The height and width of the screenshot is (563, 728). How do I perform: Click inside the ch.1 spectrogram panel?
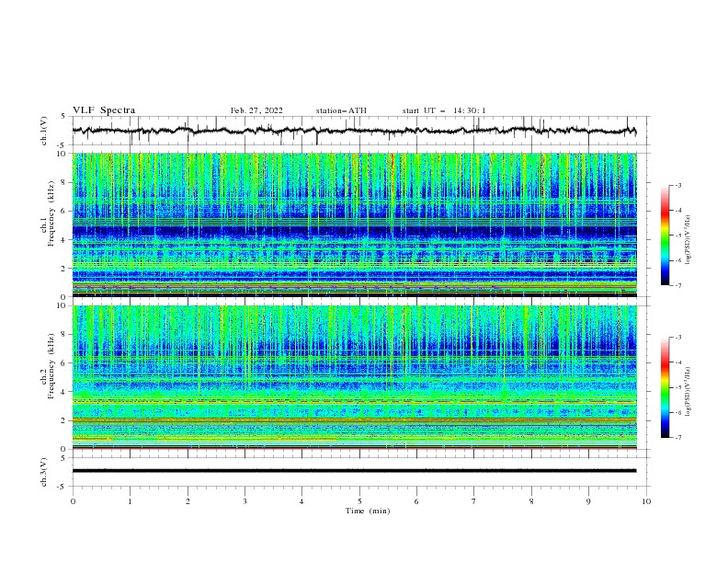[354, 224]
